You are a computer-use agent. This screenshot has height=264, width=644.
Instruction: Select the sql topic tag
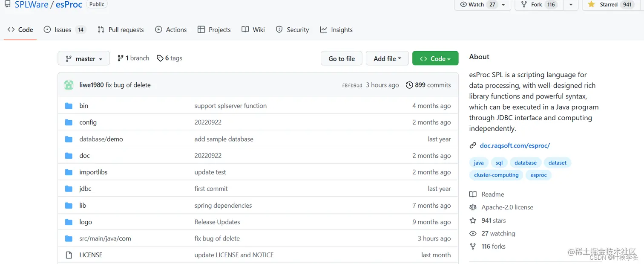(499, 162)
